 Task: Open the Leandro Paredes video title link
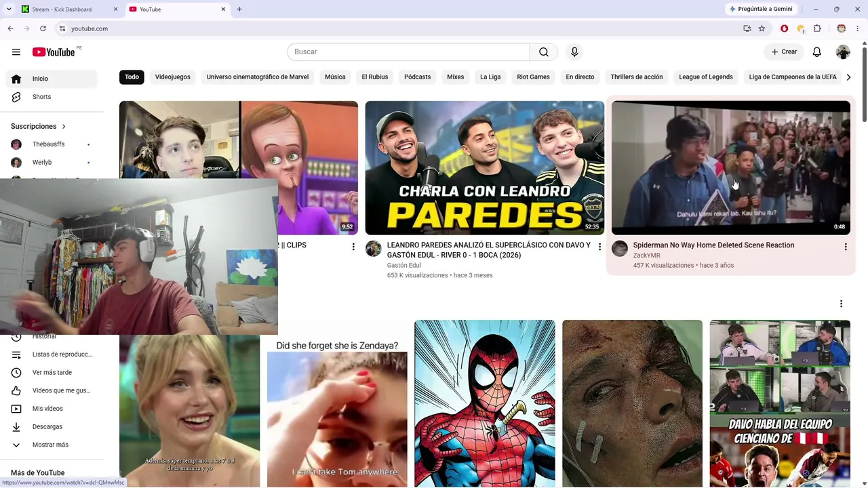click(x=489, y=250)
